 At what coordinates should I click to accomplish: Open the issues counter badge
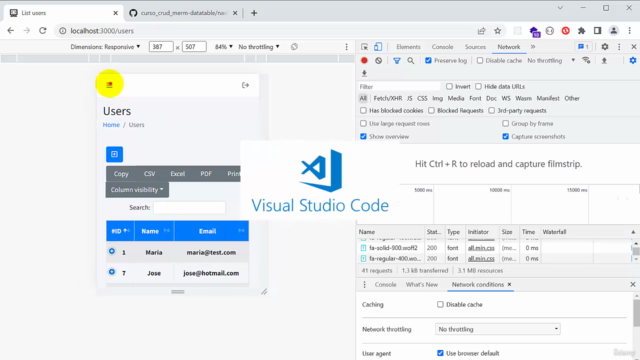click(583, 47)
